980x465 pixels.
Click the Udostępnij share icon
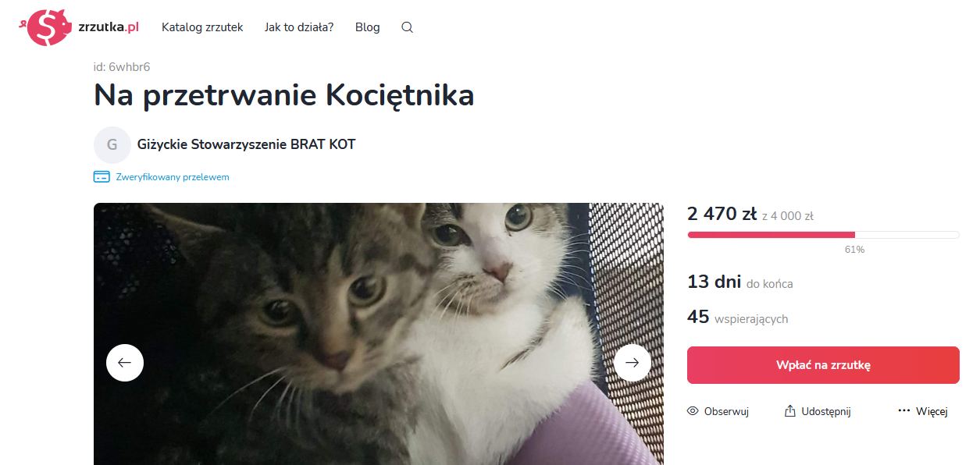click(790, 411)
